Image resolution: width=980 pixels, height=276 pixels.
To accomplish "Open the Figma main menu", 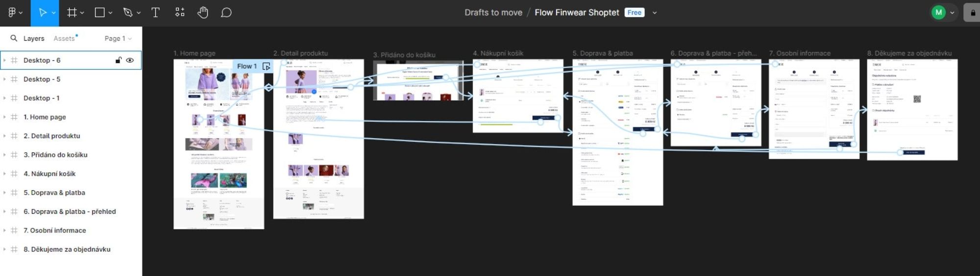I will 12,13.
